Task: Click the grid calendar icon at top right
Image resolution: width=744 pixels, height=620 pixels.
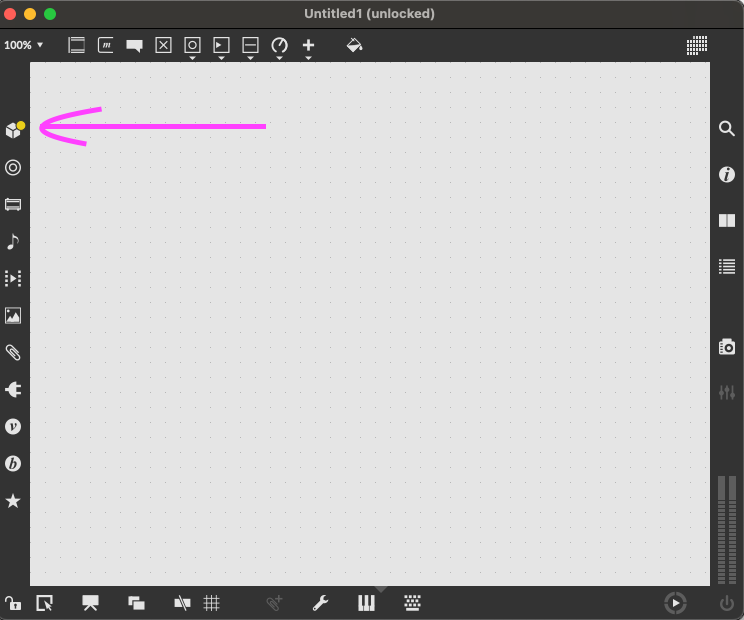Action: tap(697, 45)
